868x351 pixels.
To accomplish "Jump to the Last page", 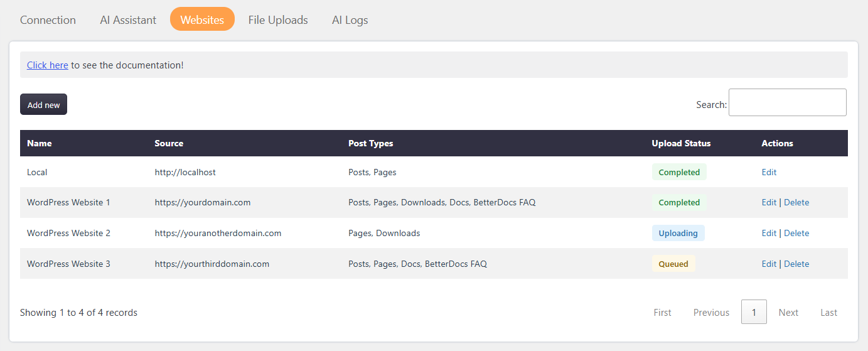I will [x=829, y=312].
